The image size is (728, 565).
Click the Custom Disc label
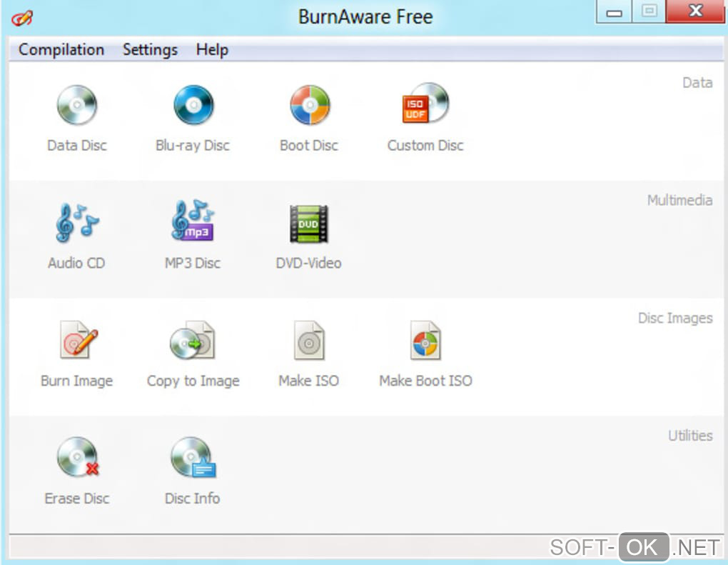425,146
